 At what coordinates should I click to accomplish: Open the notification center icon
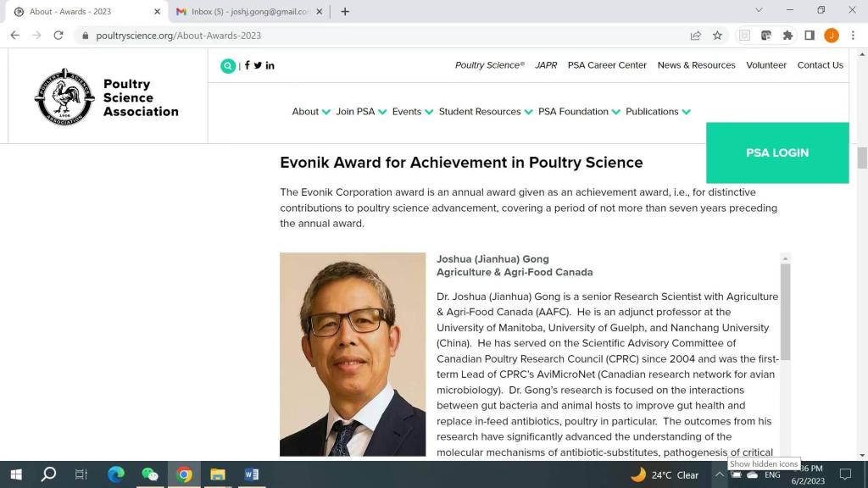845,474
